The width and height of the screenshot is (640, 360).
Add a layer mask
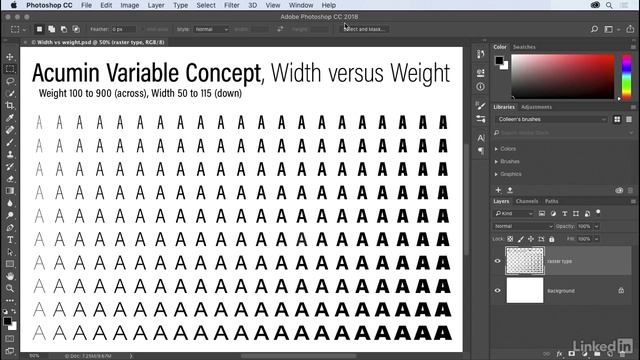tap(571, 353)
